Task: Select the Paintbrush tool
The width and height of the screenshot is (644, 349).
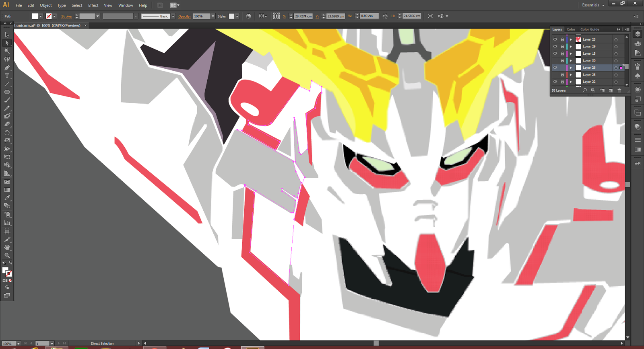Action: 7,100
